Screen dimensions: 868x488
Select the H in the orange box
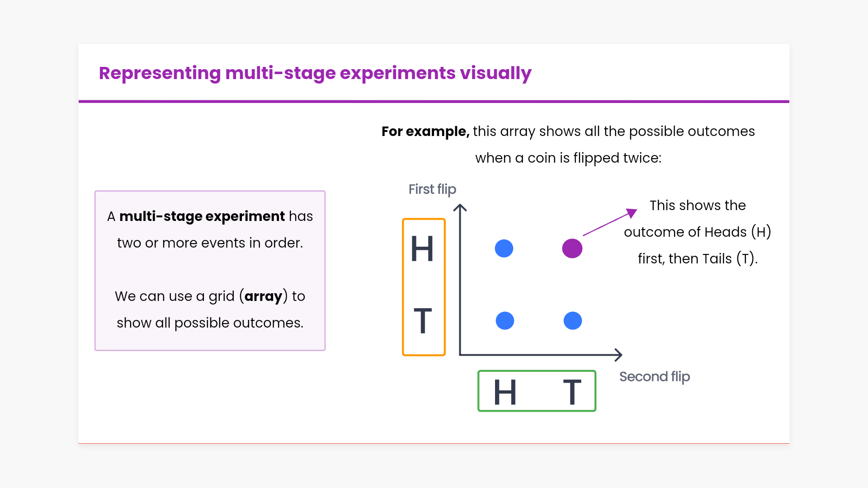point(422,249)
